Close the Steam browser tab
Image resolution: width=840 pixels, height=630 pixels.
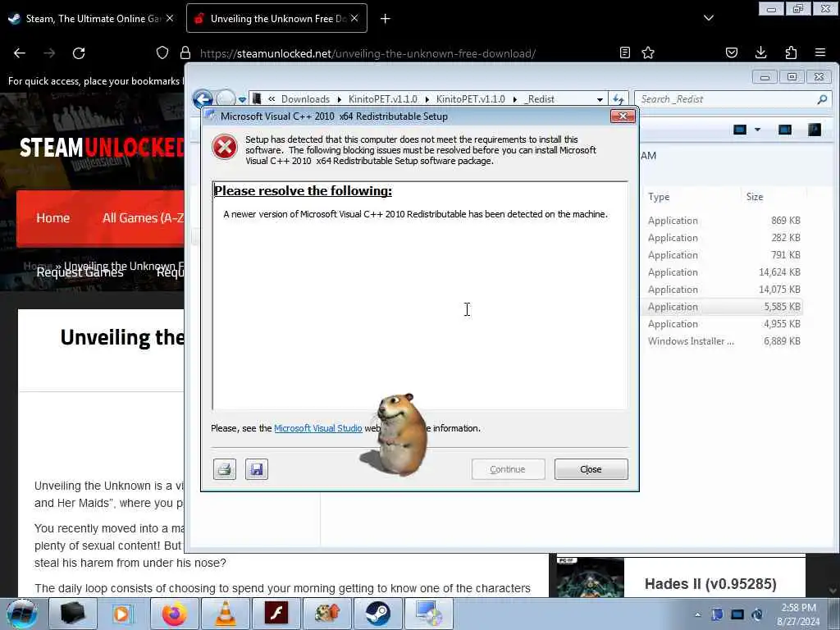170,18
